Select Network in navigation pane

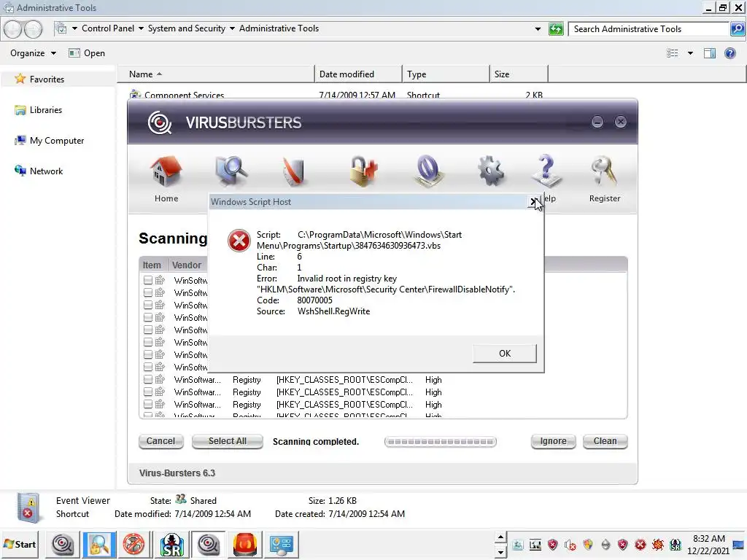point(39,171)
